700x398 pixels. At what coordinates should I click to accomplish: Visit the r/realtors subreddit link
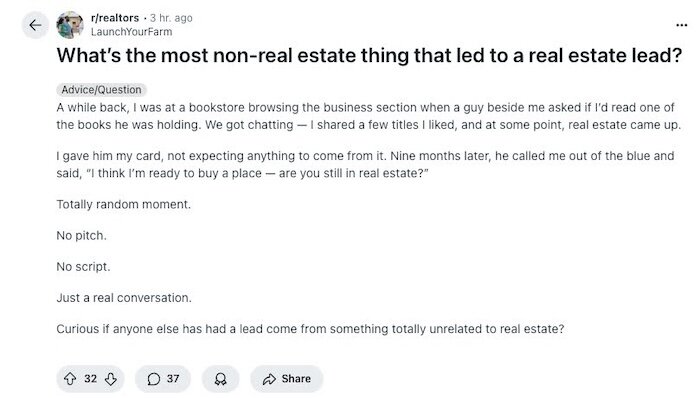pos(115,18)
